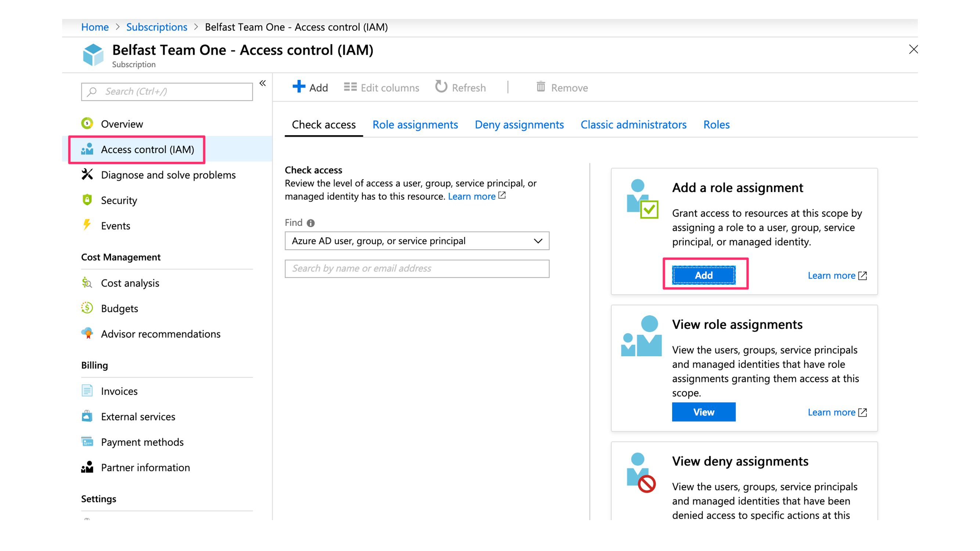Click View under View role assignments
980x551 pixels.
coord(703,412)
